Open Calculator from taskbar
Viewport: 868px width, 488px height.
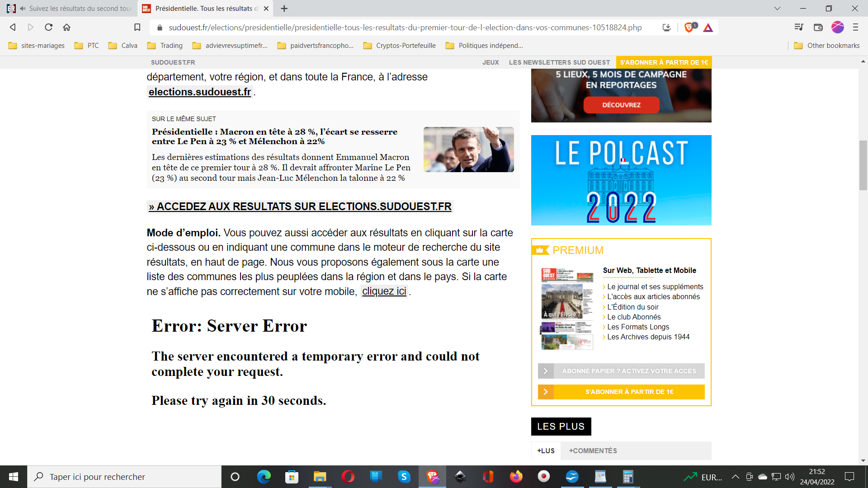[628, 477]
